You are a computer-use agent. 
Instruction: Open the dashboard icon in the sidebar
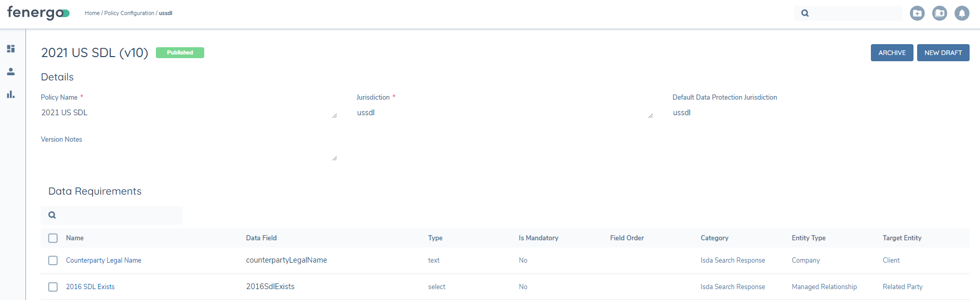[x=10, y=49]
